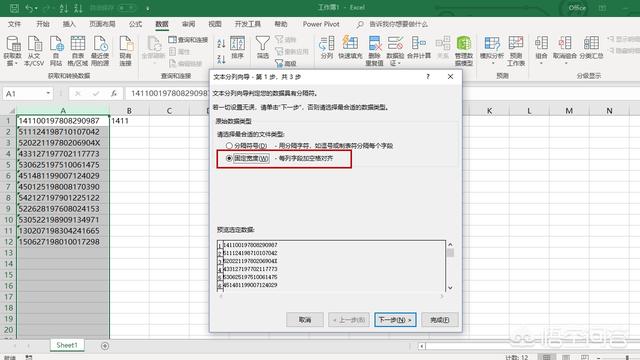Import data from Text/CSV
This screenshot has height=360, width=640.
tap(34, 51)
